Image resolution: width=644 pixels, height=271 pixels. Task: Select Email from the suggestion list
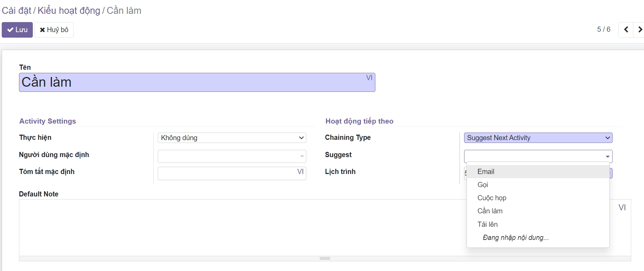tap(486, 172)
